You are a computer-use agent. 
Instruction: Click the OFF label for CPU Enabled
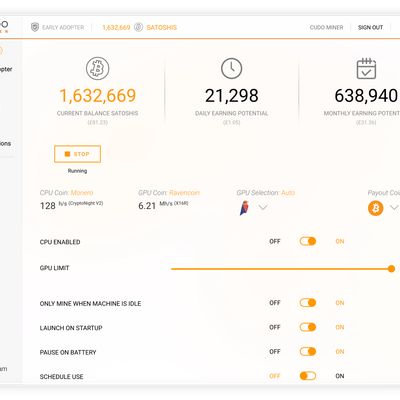275,241
